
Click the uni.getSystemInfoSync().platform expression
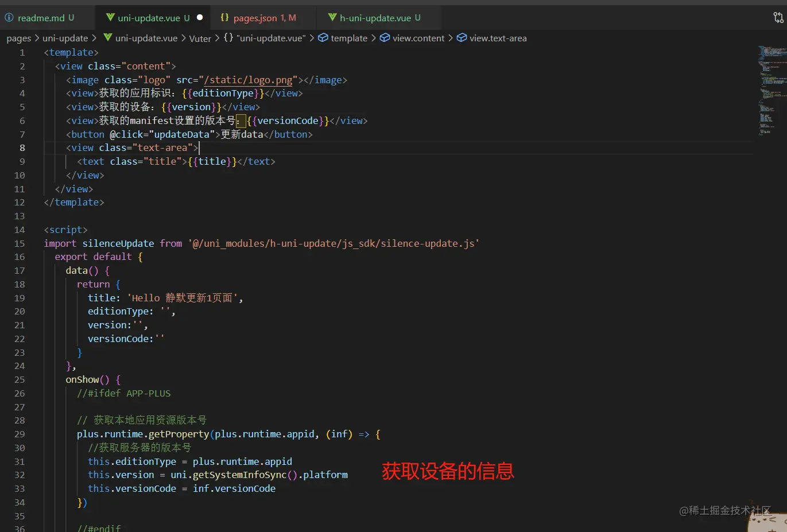point(259,475)
